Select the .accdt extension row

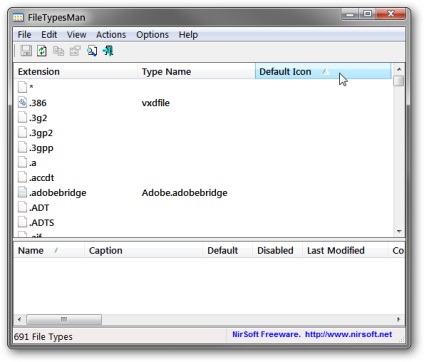203,177
